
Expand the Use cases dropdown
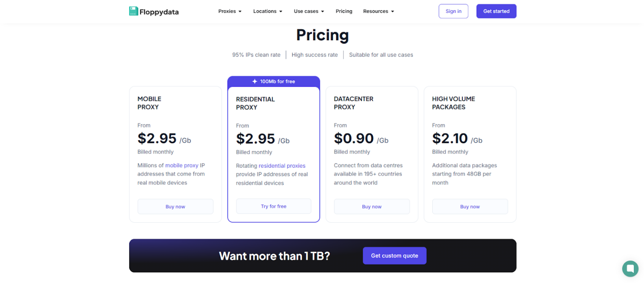(x=309, y=11)
